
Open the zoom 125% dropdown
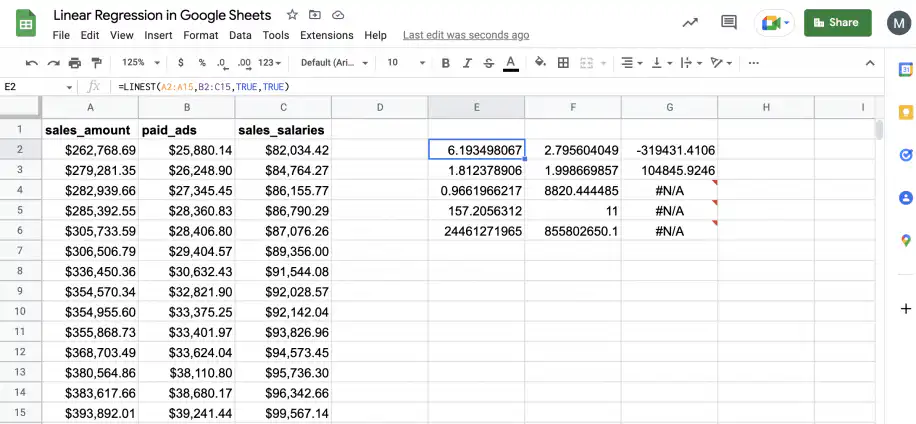(141, 62)
